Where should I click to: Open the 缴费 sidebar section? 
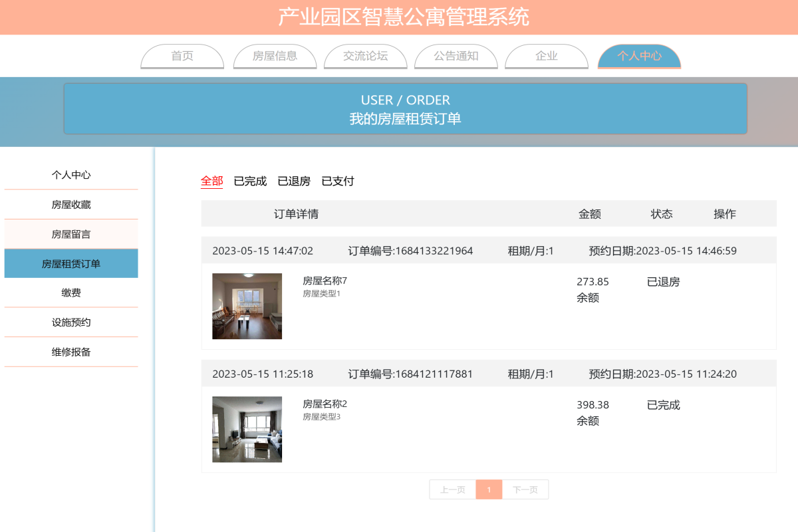(x=71, y=293)
